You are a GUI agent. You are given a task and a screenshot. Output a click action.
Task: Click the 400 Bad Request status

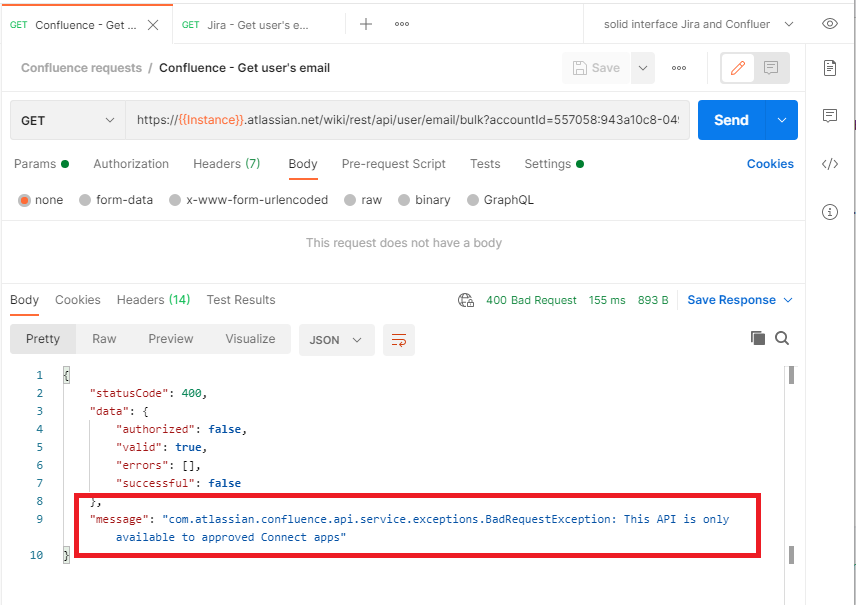tap(531, 300)
